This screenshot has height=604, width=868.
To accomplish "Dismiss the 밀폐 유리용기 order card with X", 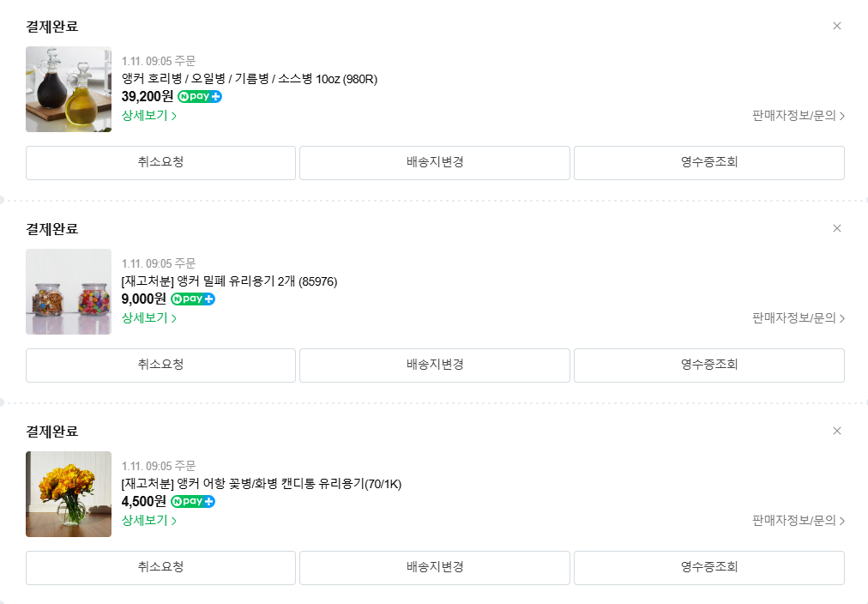I will click(x=837, y=229).
